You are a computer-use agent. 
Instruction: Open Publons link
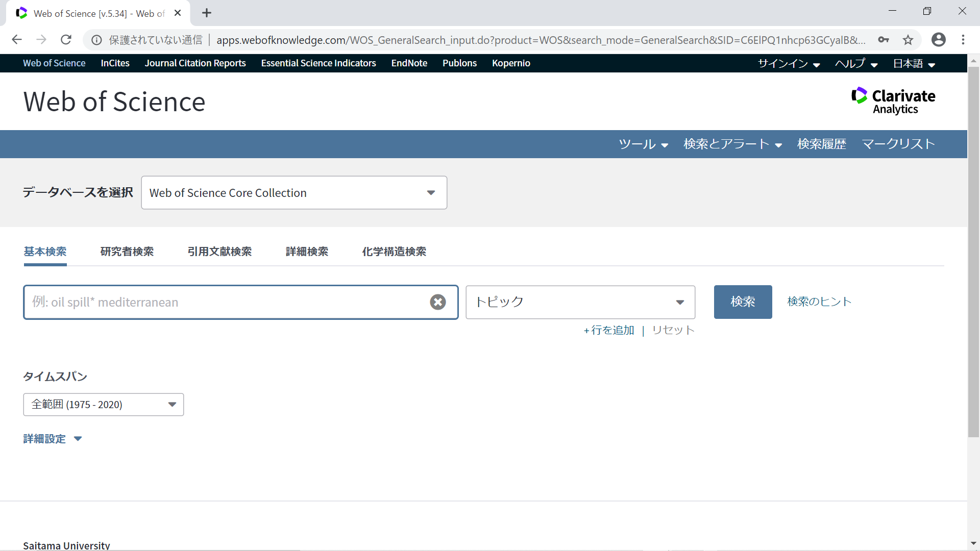[x=459, y=63]
